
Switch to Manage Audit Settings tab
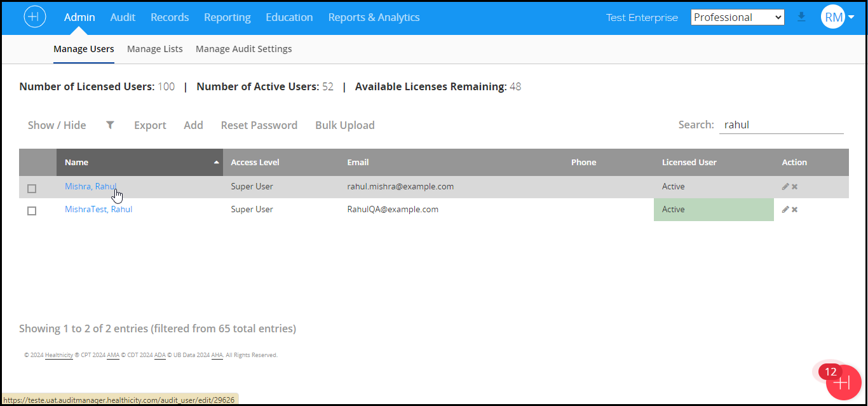pos(244,49)
